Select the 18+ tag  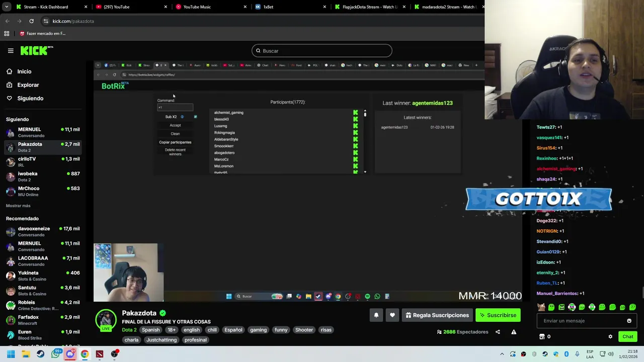[x=172, y=330]
